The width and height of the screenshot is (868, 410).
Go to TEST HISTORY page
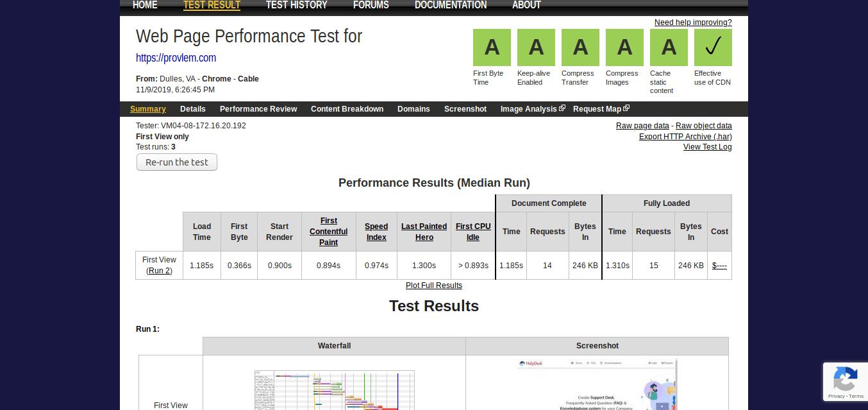coord(297,5)
